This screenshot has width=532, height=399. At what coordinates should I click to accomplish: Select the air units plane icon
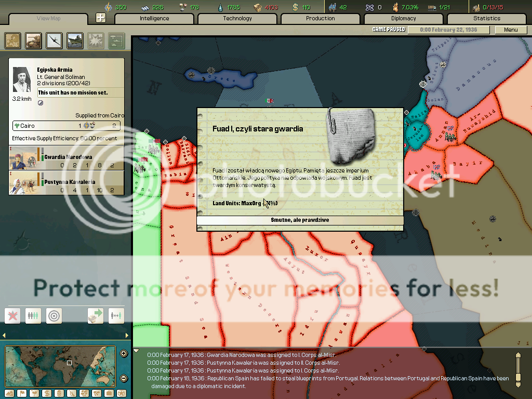pyautogui.click(x=55, y=41)
